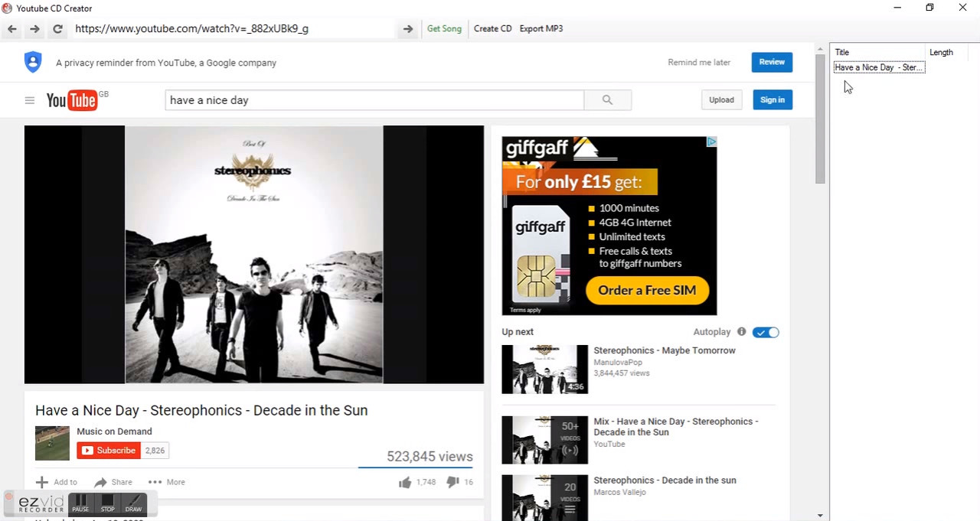The height and width of the screenshot is (521, 980).
Task: Click Get Song in the toolbar
Action: [444, 29]
